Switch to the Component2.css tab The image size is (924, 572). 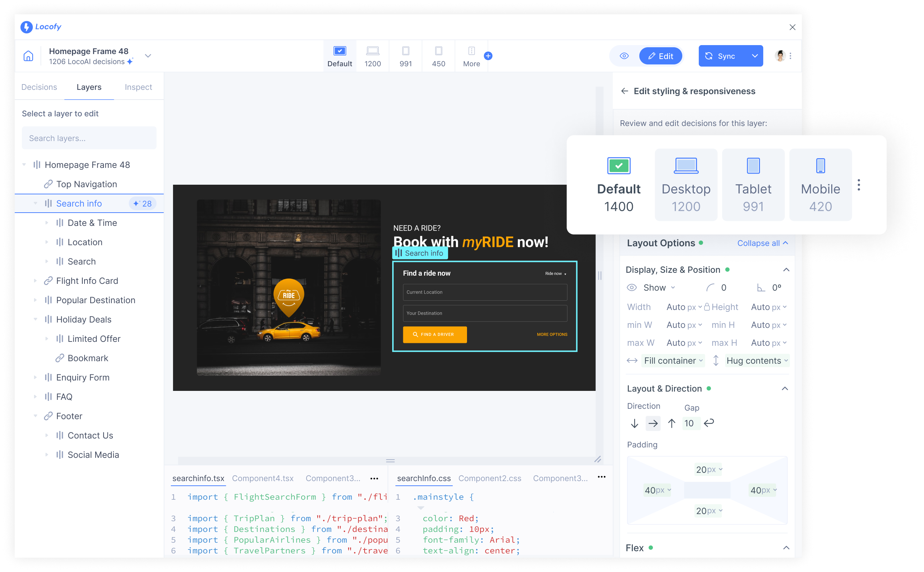pos(490,478)
